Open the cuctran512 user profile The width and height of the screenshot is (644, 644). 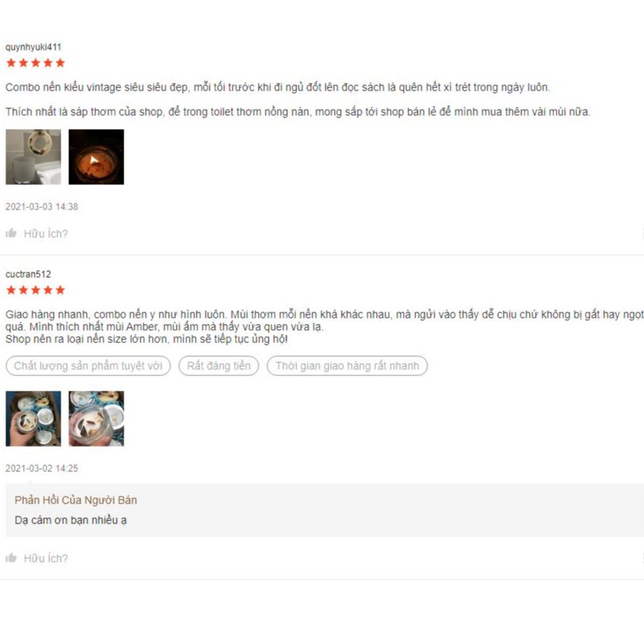28,274
